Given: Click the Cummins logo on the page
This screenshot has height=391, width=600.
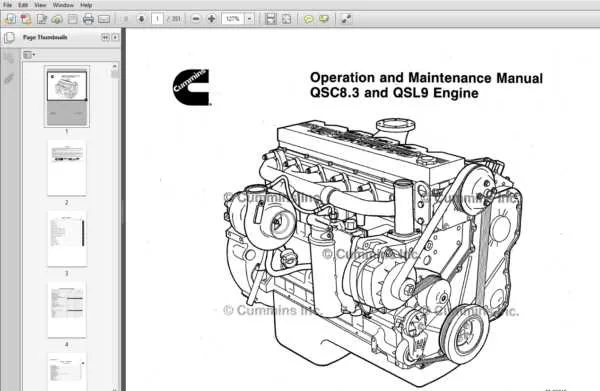Looking at the screenshot, I should [191, 87].
